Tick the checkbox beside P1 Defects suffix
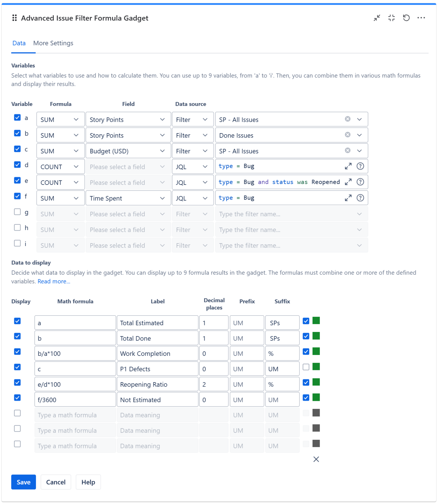This screenshot has height=504, width=438. pyautogui.click(x=306, y=367)
